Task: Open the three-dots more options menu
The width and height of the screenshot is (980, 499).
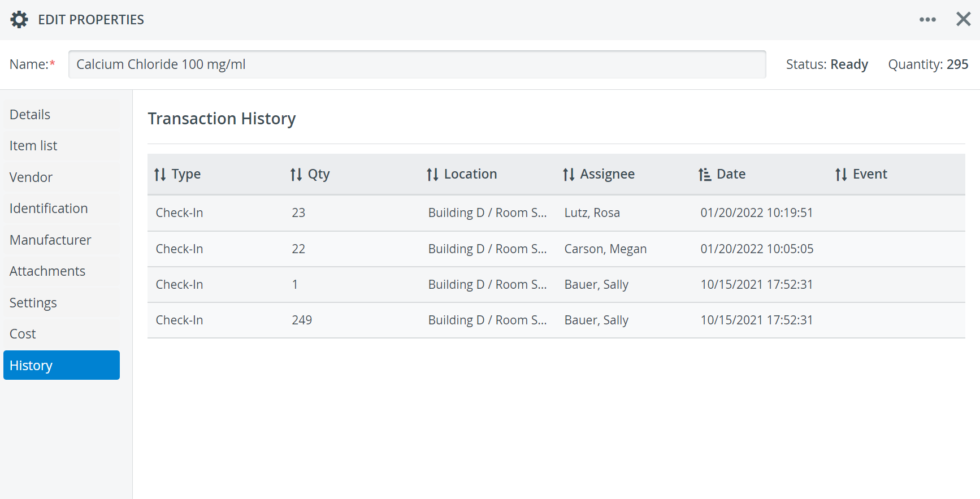Action: [927, 20]
